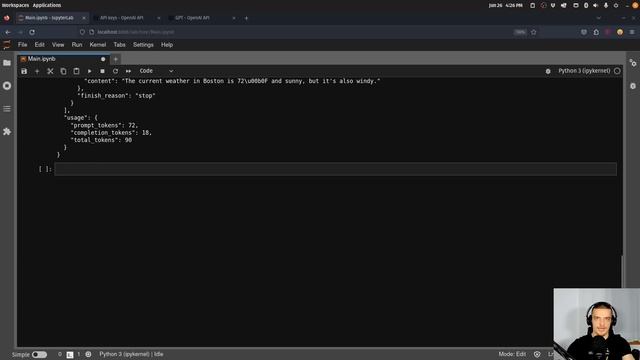
Task: Restart kernel and run all cells
Action: (x=128, y=71)
